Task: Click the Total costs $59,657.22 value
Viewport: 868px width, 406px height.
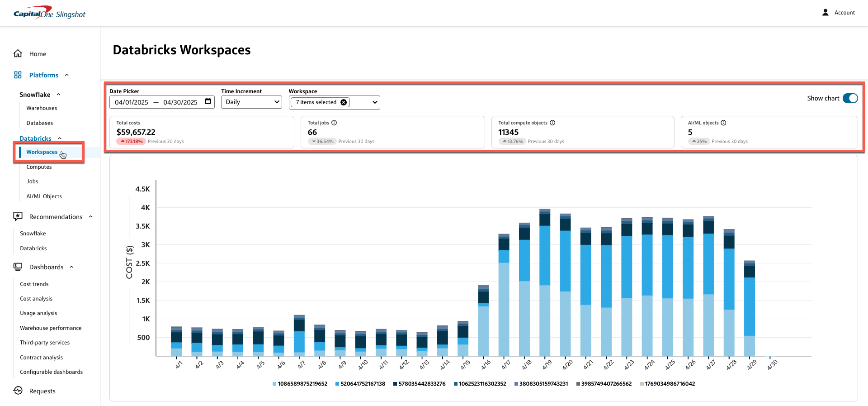Action: [x=136, y=132]
